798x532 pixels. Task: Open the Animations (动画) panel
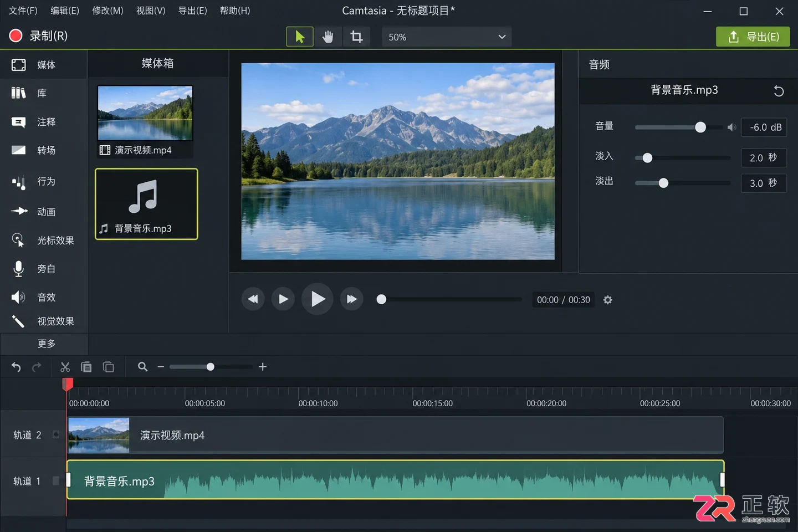(x=44, y=212)
